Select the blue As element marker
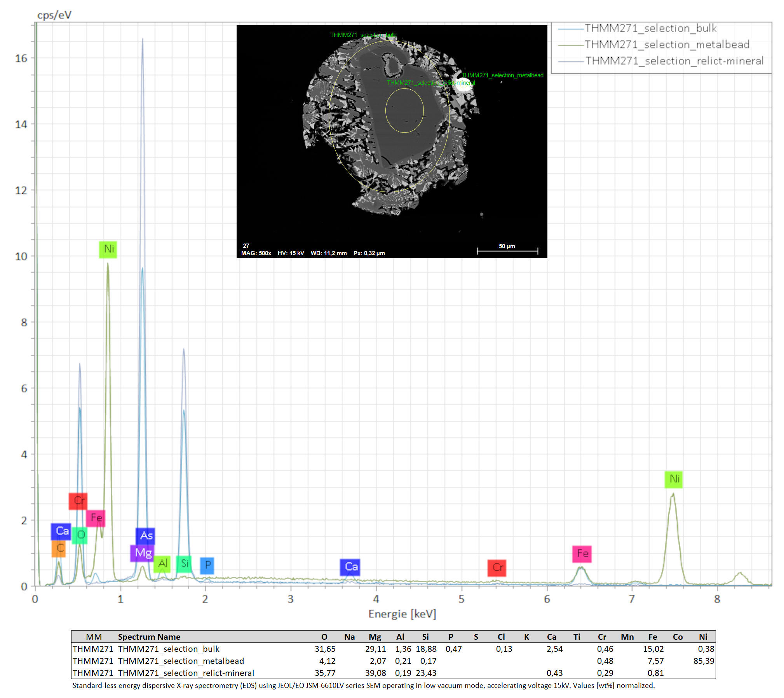This screenshot has width=784, height=698. [x=145, y=536]
